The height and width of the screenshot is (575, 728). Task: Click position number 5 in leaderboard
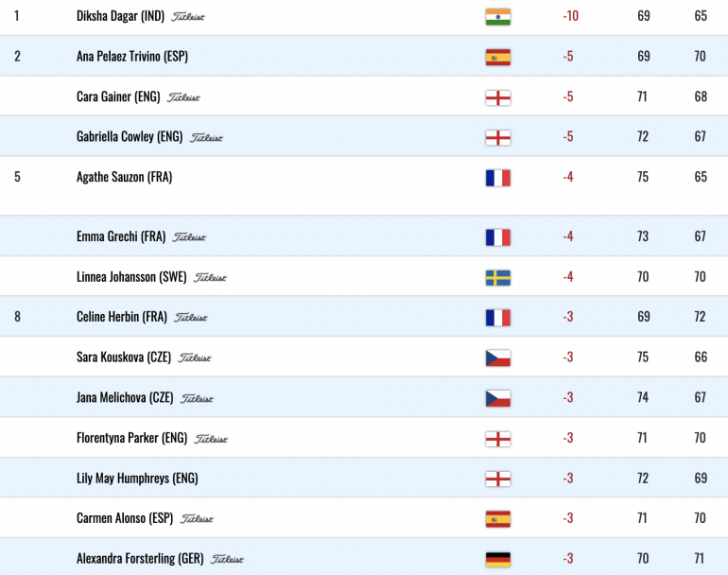pyautogui.click(x=17, y=177)
